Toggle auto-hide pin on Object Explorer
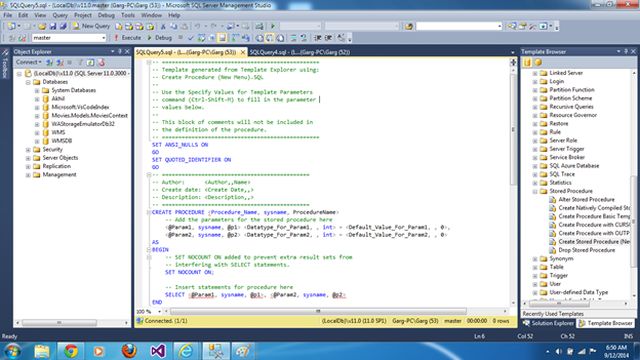640x360 pixels. (120, 51)
